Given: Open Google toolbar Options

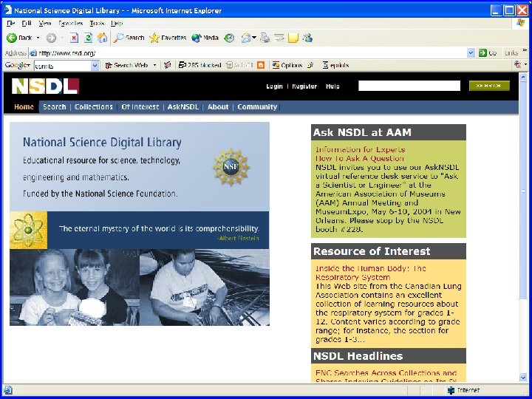Looking at the screenshot, I should coord(287,65).
